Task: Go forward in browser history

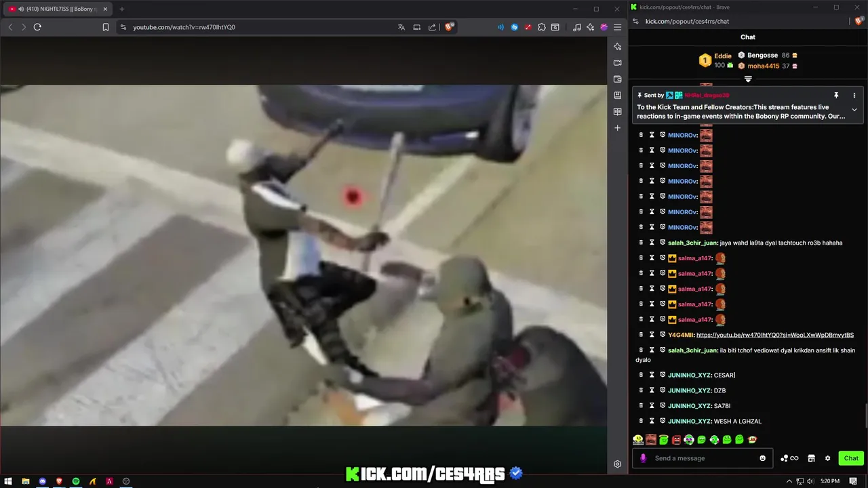Action: (23, 27)
